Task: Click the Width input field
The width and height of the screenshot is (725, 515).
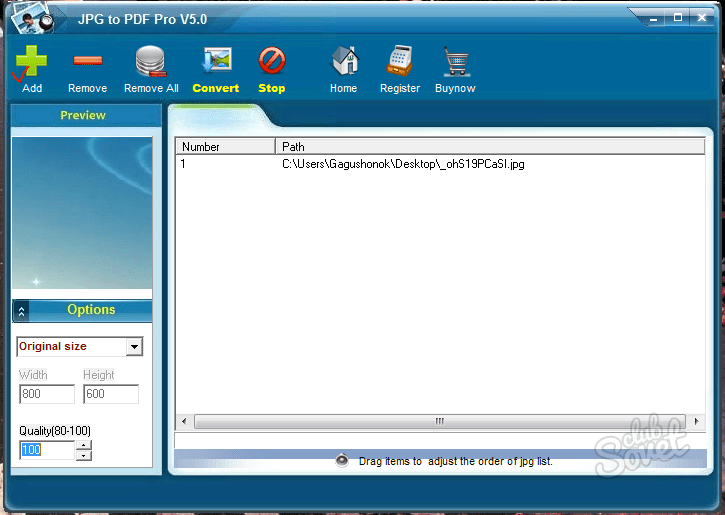Action: (x=47, y=394)
